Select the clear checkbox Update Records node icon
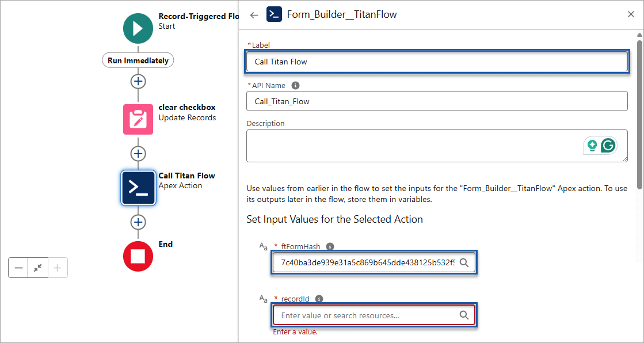 click(138, 119)
